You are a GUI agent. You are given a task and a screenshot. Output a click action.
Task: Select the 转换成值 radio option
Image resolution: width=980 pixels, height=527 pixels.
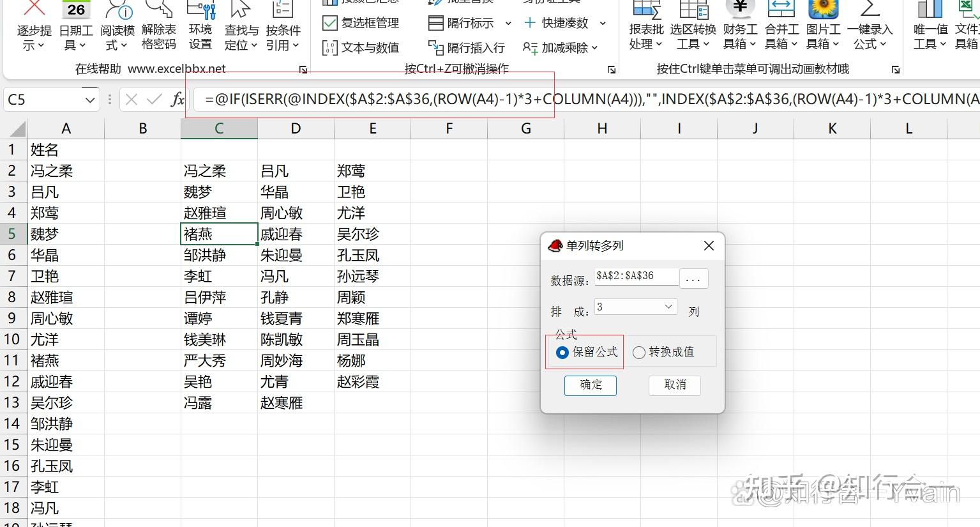point(663,352)
